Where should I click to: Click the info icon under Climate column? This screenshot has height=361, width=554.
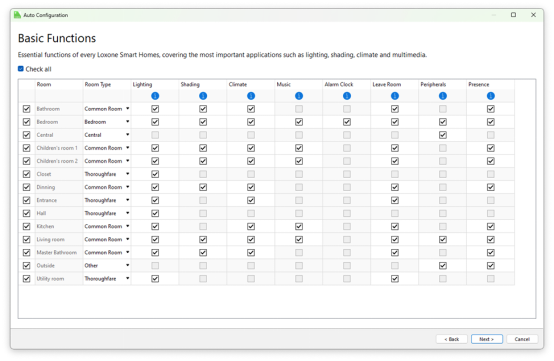[x=251, y=96]
